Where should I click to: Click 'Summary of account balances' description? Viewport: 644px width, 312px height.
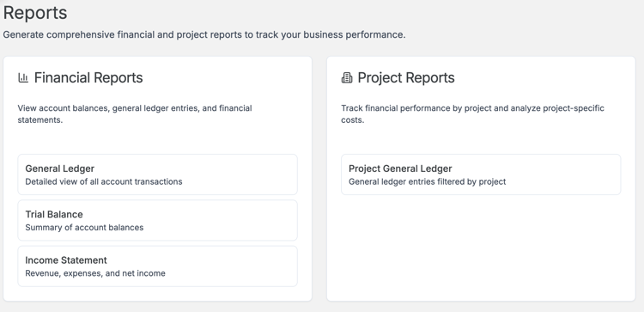point(84,228)
